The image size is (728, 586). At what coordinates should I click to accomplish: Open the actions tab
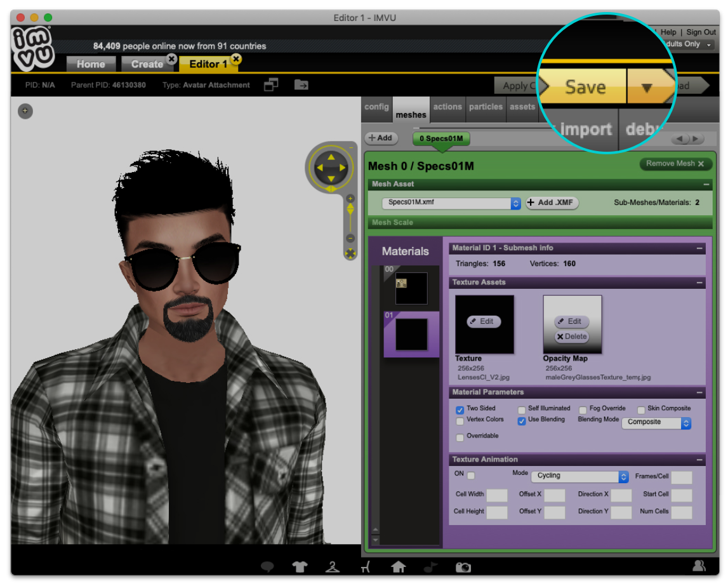click(447, 107)
